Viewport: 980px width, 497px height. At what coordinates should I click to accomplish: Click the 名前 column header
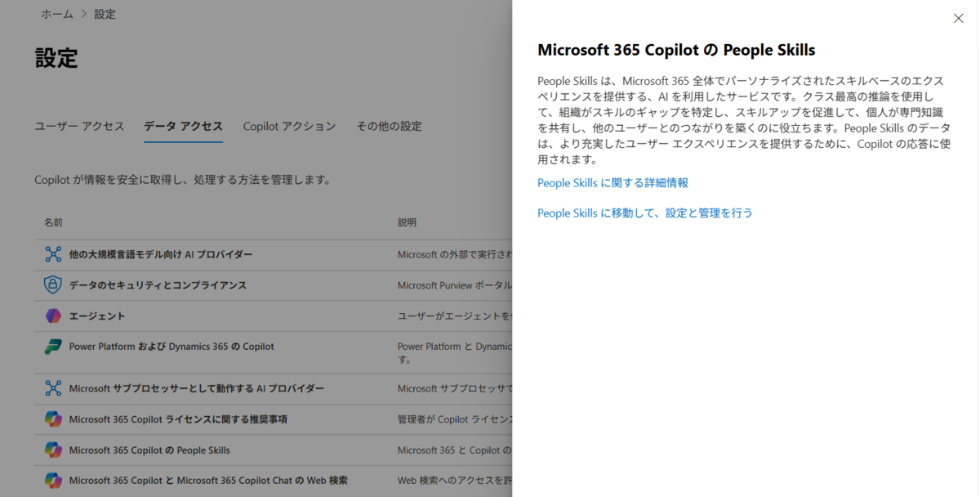[53, 222]
